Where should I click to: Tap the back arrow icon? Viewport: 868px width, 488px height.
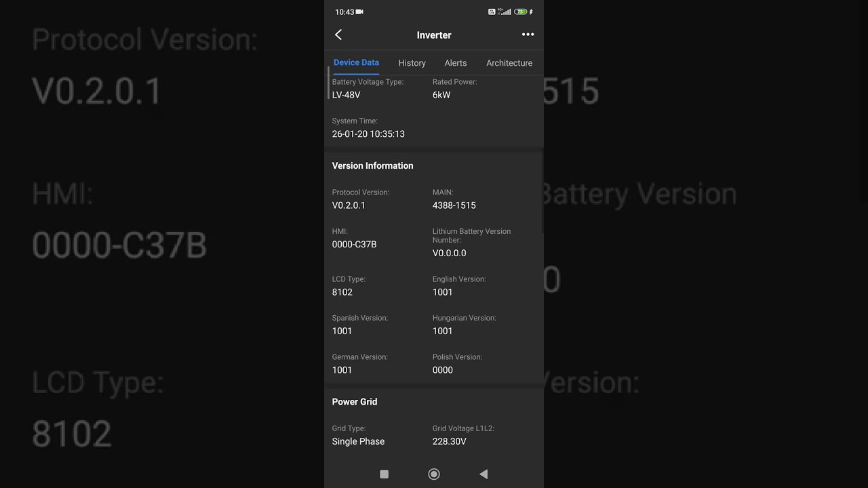[x=338, y=35]
